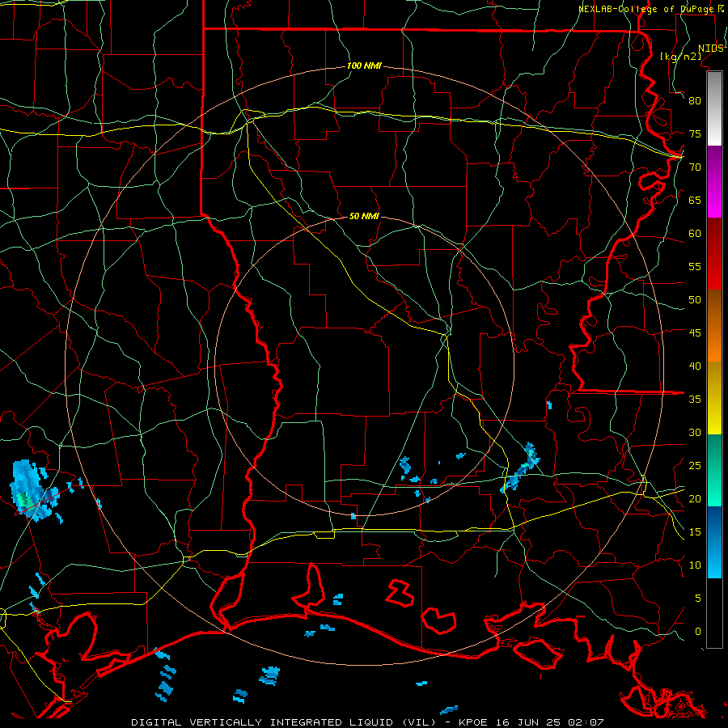Screen dimensions: 728x728
Task: Click the 25 value on the scale
Action: 695,466
